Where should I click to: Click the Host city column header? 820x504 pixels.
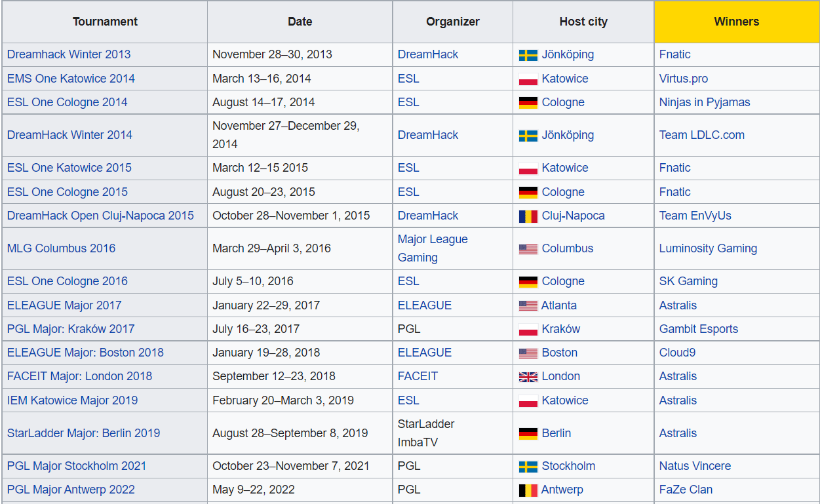click(x=583, y=22)
